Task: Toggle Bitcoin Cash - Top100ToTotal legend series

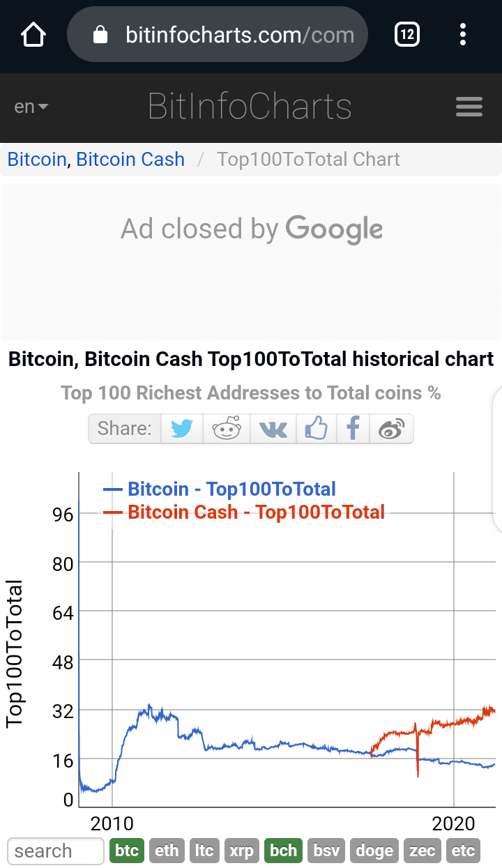Action: tap(244, 512)
